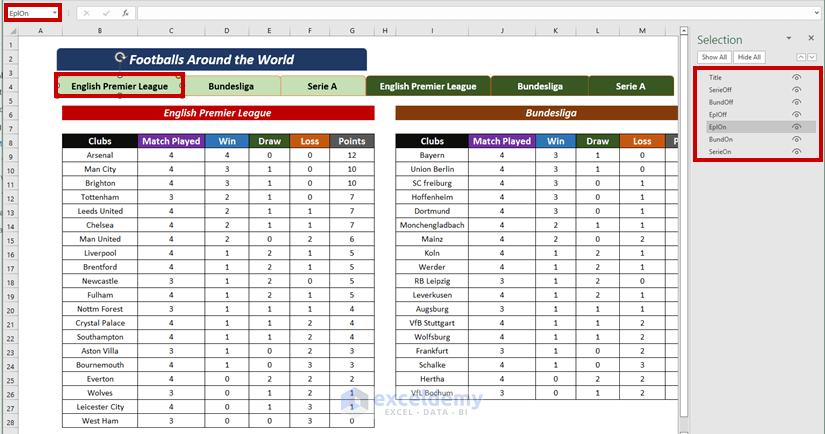Screen dimensions: 825x434
Task: Hide the EplOn shape
Action: point(797,127)
